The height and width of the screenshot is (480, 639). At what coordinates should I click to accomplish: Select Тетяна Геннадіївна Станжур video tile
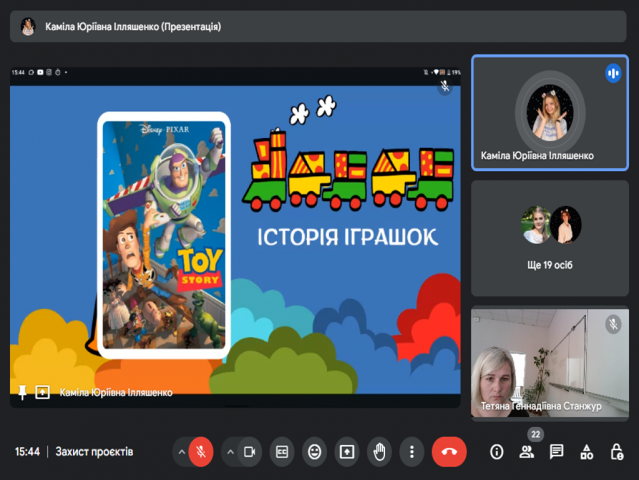click(550, 363)
